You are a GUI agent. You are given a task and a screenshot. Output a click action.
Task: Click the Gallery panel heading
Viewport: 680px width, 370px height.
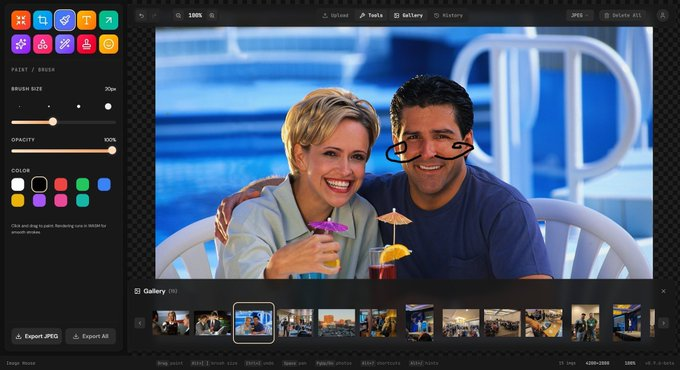(154, 291)
